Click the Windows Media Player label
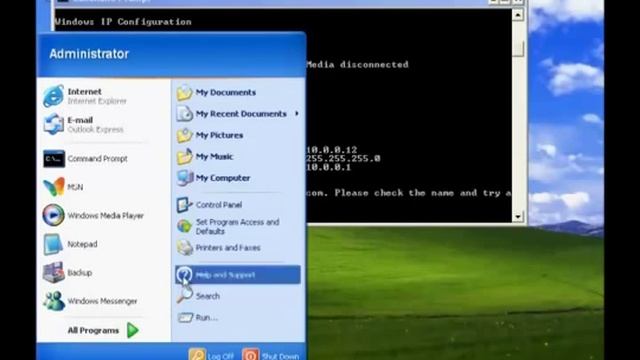The height and width of the screenshot is (360, 640). pos(105,216)
